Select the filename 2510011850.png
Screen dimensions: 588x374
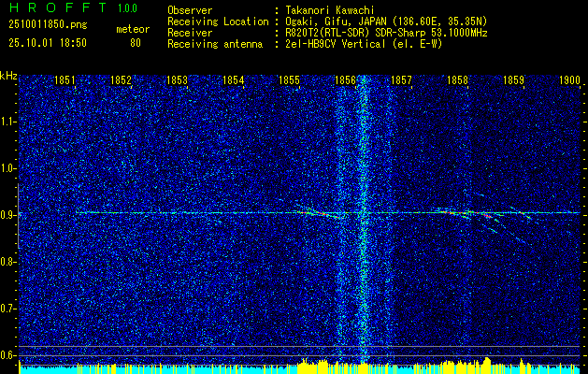click(48, 25)
